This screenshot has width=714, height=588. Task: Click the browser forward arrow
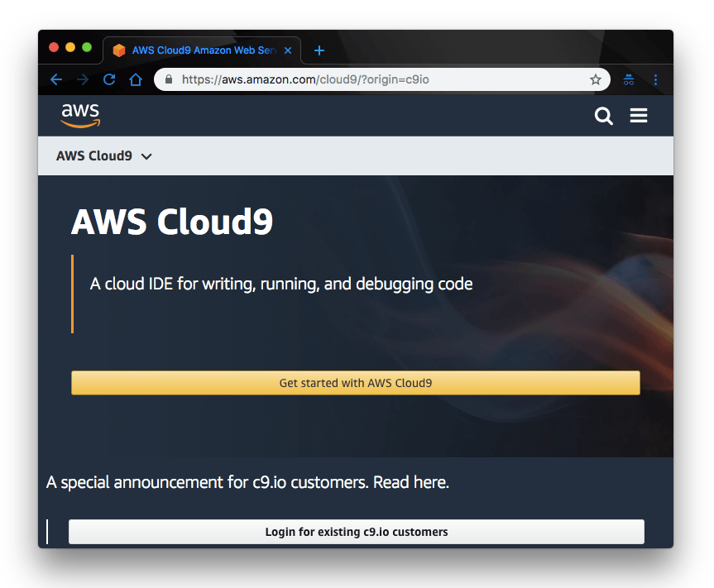tap(83, 79)
